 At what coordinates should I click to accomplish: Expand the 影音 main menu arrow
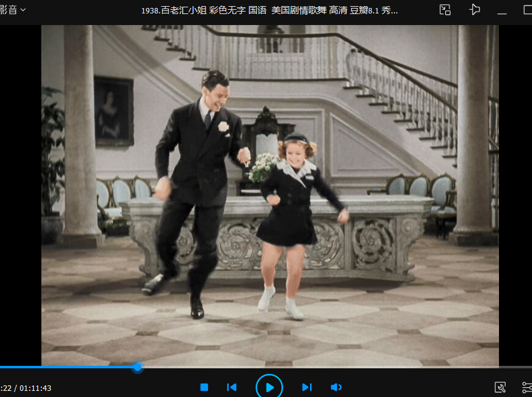(23, 10)
